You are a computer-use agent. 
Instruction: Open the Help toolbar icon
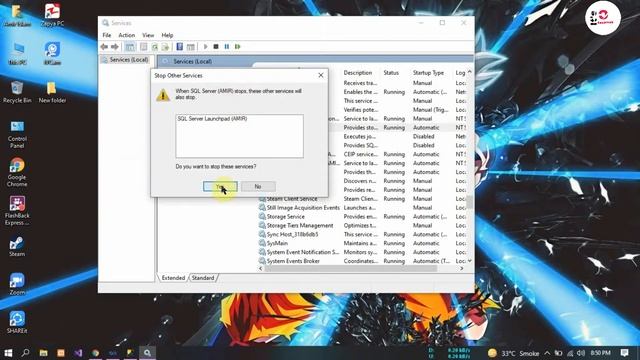180,47
